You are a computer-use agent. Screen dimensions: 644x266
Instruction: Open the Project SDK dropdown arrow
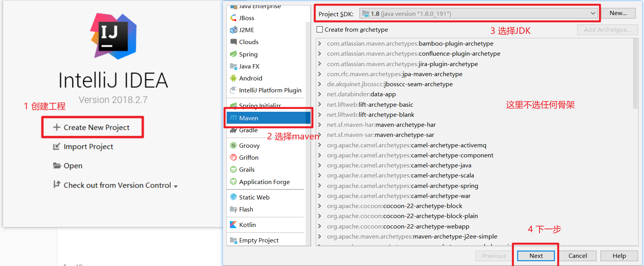(593, 14)
